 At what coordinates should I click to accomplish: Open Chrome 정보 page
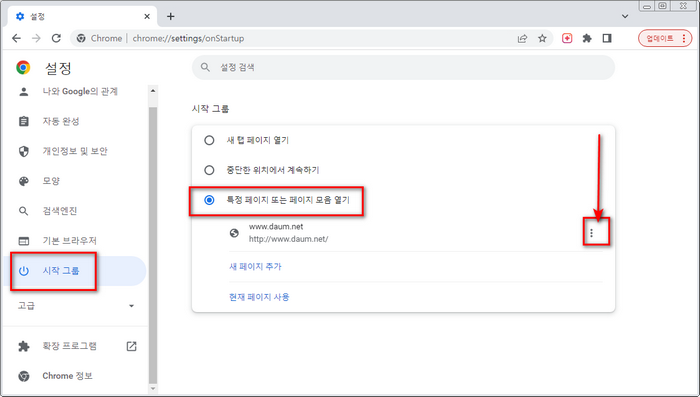pyautogui.click(x=67, y=376)
